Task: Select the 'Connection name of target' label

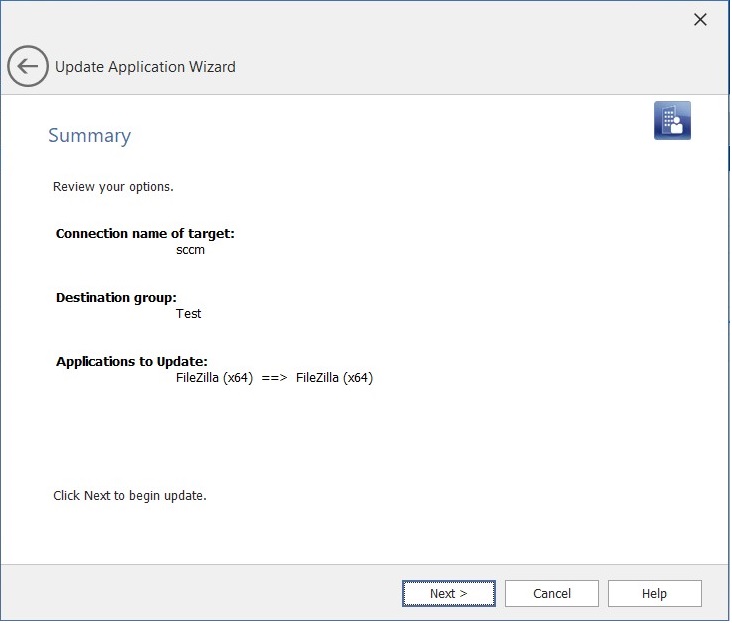Action: 145,233
